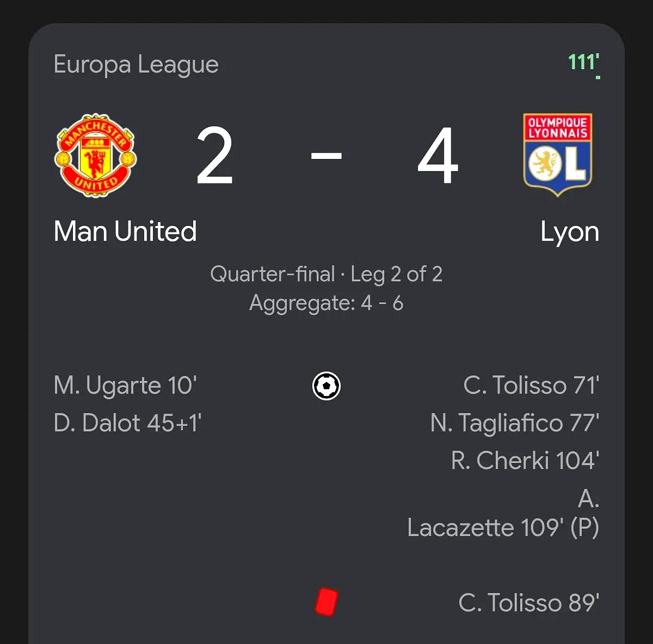Screen dimensions: 653x644
Task: Click the Quarter-final Leg 2 of 2 text
Action: coord(326,274)
